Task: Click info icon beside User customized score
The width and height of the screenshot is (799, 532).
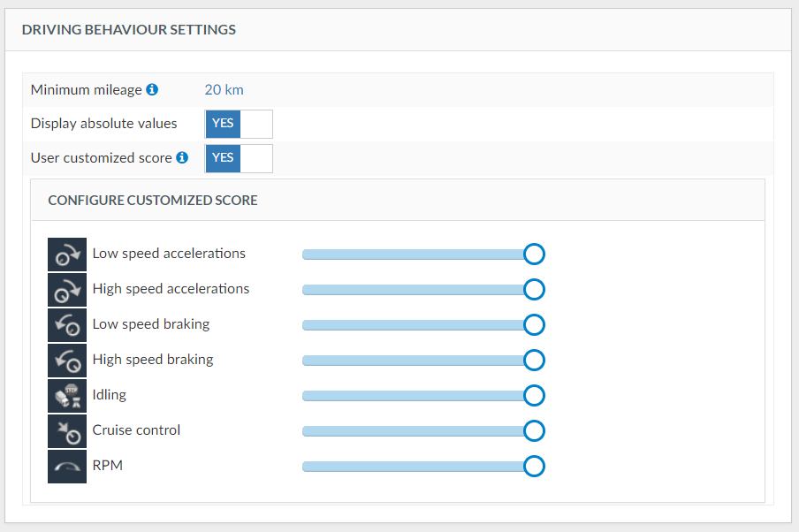Action: pyautogui.click(x=182, y=158)
